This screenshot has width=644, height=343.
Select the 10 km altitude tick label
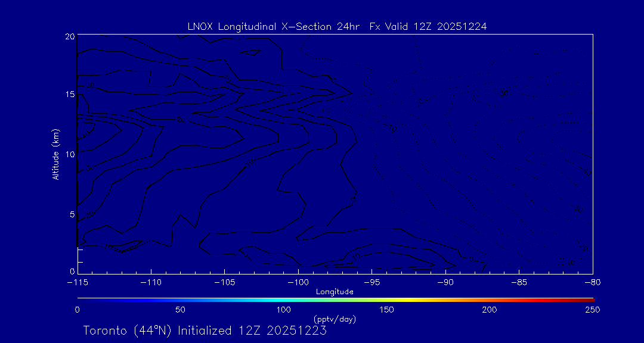click(x=69, y=154)
